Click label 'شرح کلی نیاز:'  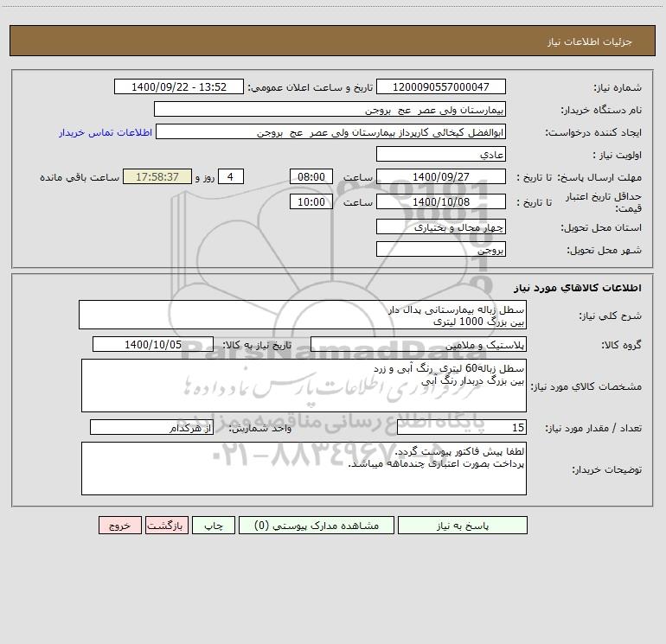tap(611, 316)
